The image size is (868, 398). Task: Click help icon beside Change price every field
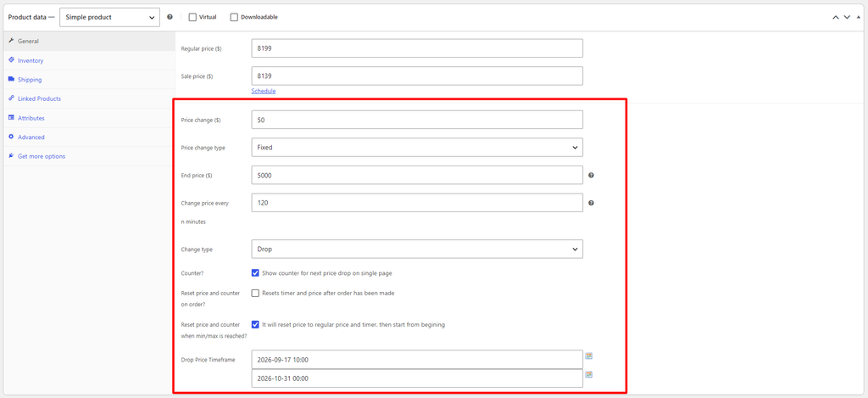point(591,203)
